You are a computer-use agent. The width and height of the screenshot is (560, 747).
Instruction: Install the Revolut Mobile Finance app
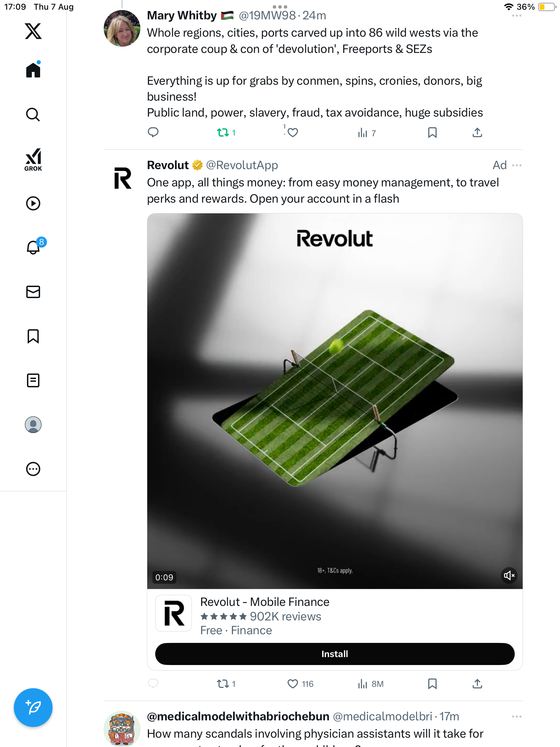[335, 654]
